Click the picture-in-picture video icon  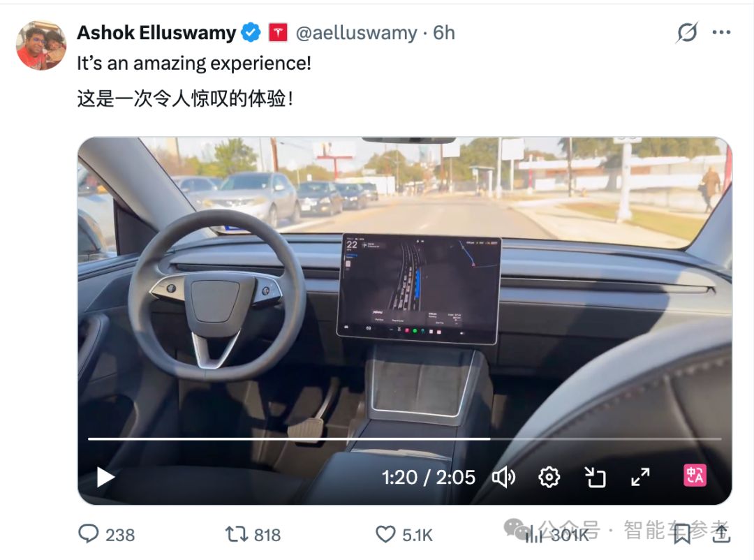tap(596, 477)
